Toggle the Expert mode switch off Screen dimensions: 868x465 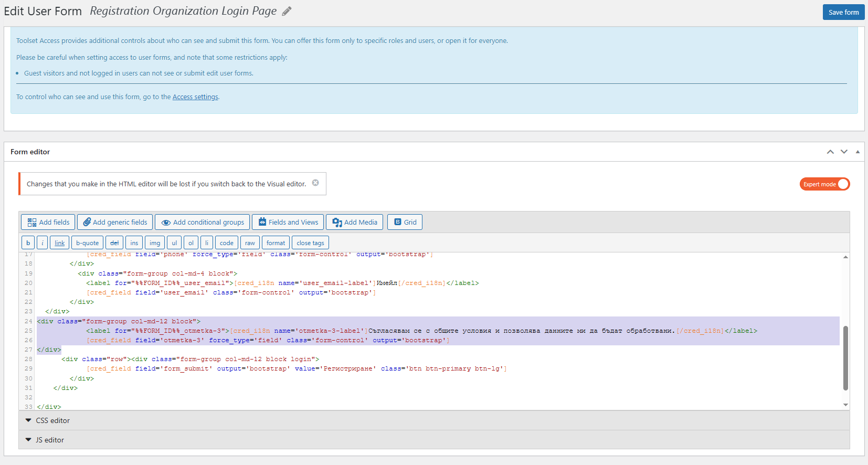pyautogui.click(x=824, y=184)
